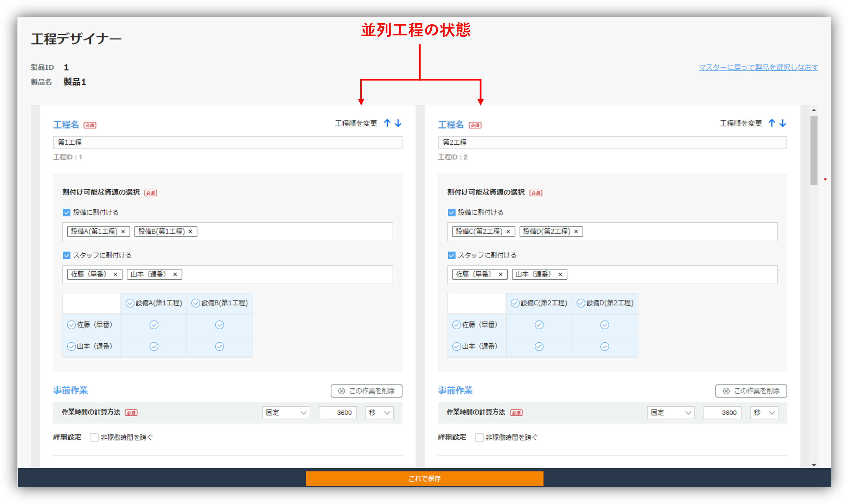Click process name field containing 第2工程
848x504 pixels.
(x=612, y=142)
